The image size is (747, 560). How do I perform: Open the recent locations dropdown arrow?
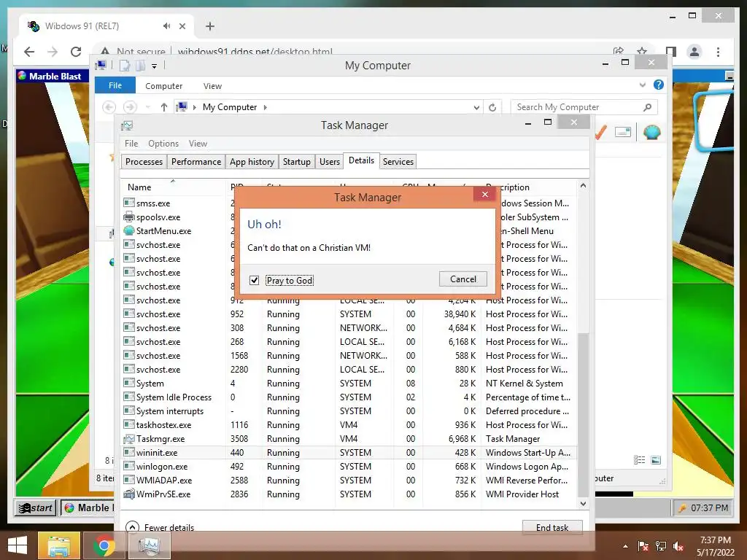click(147, 107)
